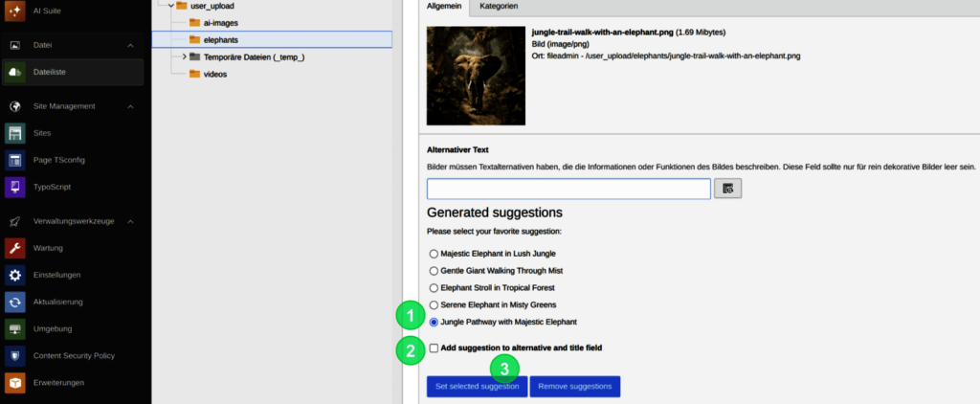This screenshot has width=980, height=404.
Task: Click the Datei image group icon
Action: pyautogui.click(x=15, y=46)
